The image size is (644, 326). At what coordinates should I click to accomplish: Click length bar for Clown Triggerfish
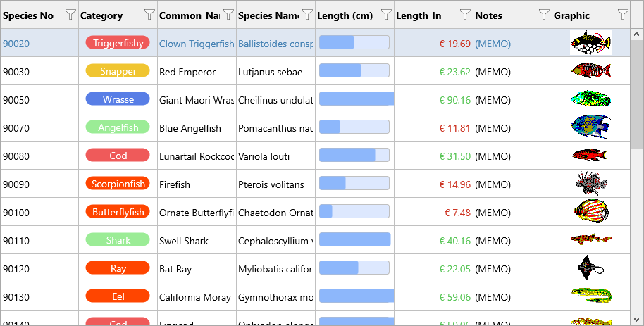coord(354,42)
